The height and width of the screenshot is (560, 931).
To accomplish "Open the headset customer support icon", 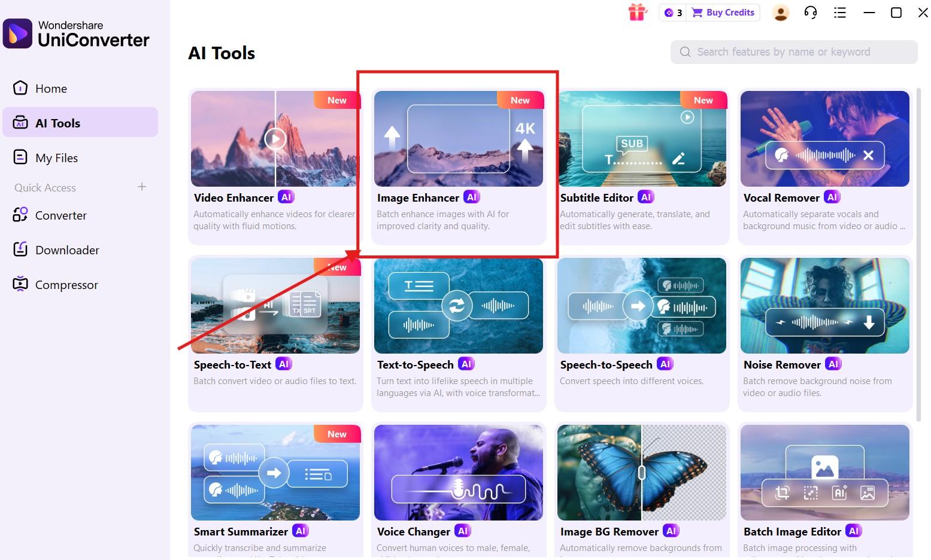I will point(811,13).
